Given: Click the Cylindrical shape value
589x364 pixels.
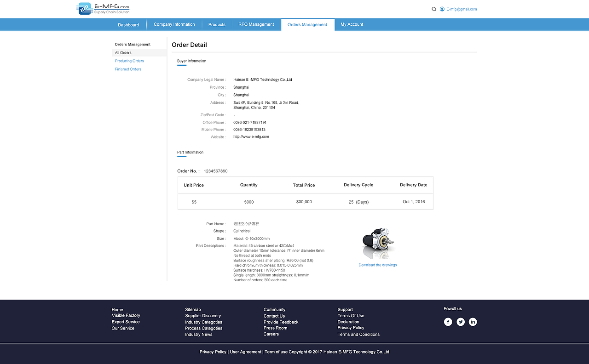Looking at the screenshot, I should 242,231.
